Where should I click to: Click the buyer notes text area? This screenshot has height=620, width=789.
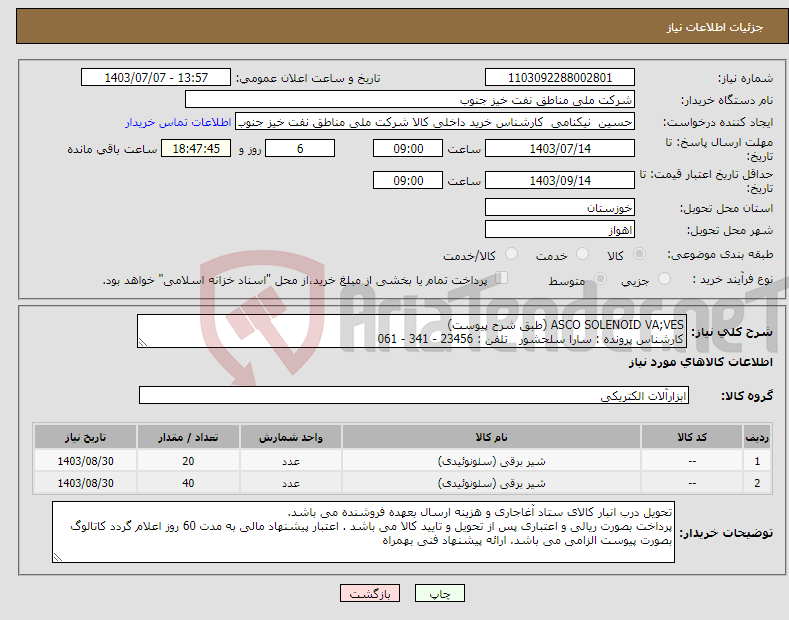tap(363, 532)
